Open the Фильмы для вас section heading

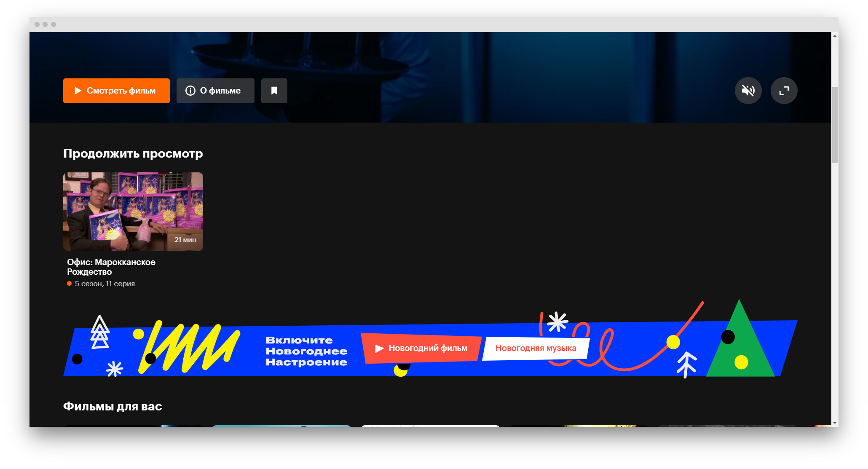tap(113, 406)
